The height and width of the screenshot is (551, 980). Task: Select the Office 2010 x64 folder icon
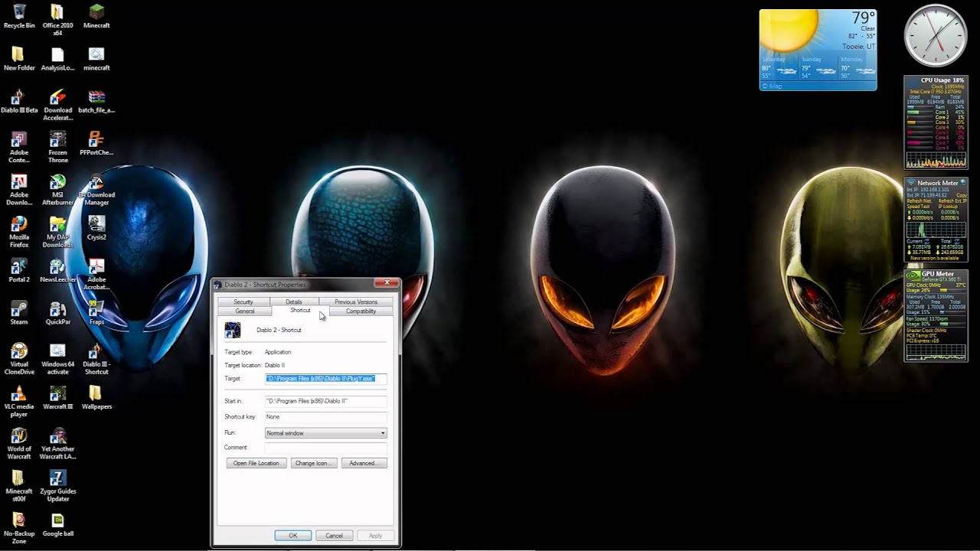pyautogui.click(x=57, y=19)
